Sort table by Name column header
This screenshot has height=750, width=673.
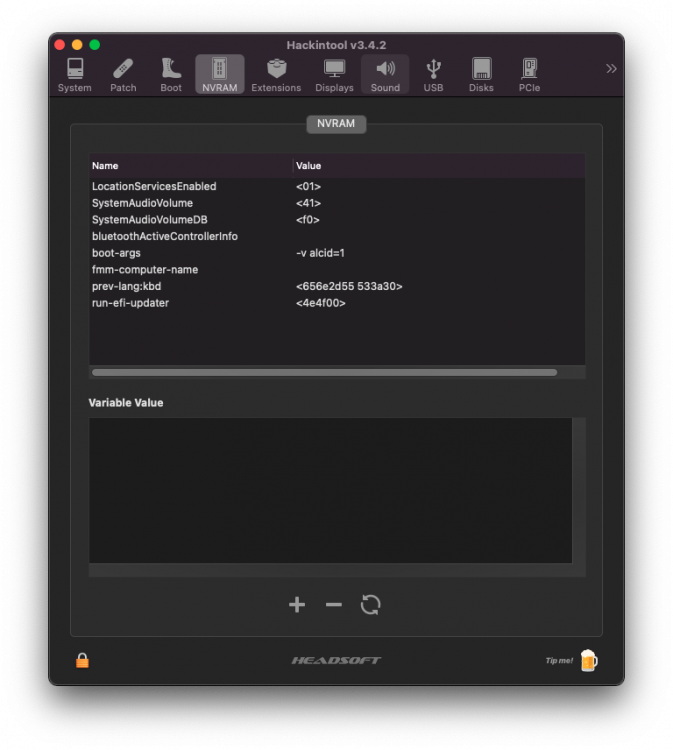click(x=191, y=165)
